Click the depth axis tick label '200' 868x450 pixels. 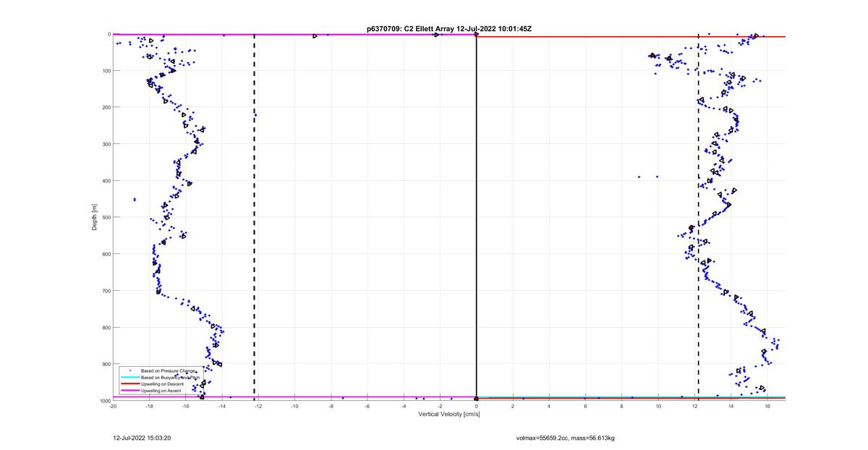click(x=106, y=107)
